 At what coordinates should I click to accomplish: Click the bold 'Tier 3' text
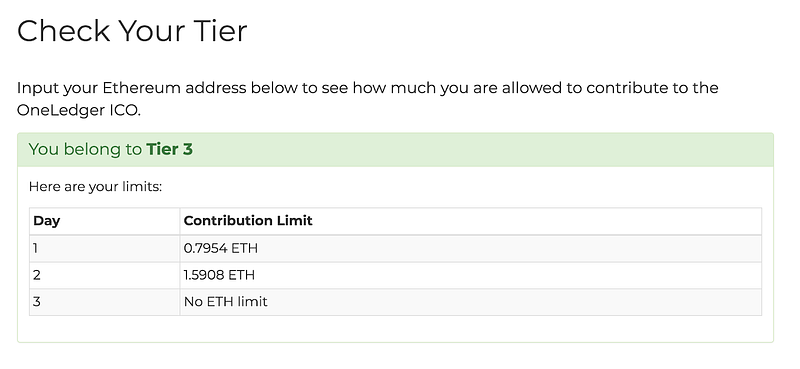tap(169, 150)
